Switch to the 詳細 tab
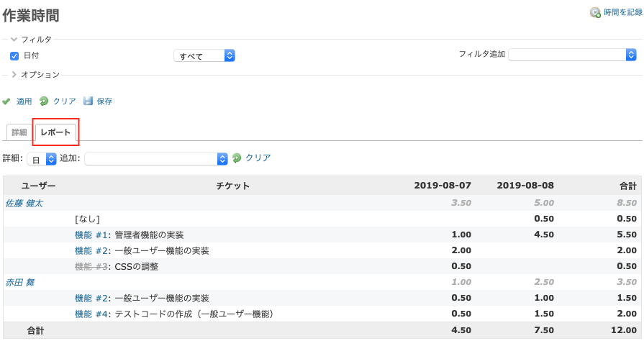644x341 pixels. 19,132
